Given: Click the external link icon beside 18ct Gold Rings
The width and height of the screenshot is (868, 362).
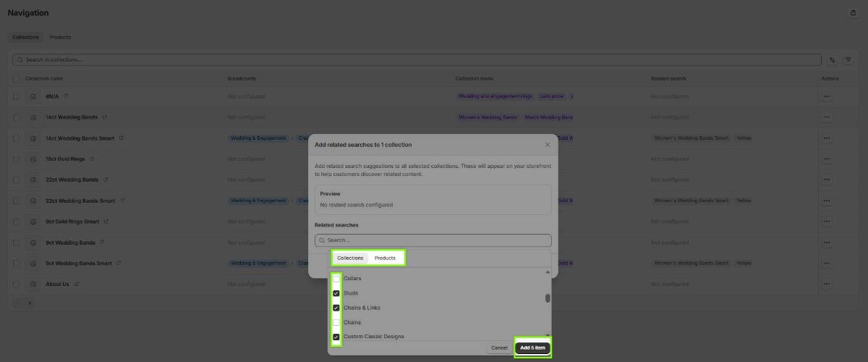Looking at the screenshot, I should coord(92,159).
